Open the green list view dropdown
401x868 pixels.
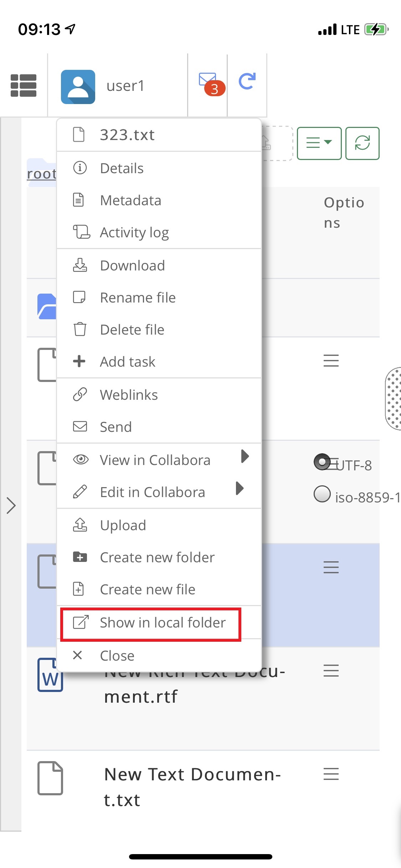(x=319, y=143)
